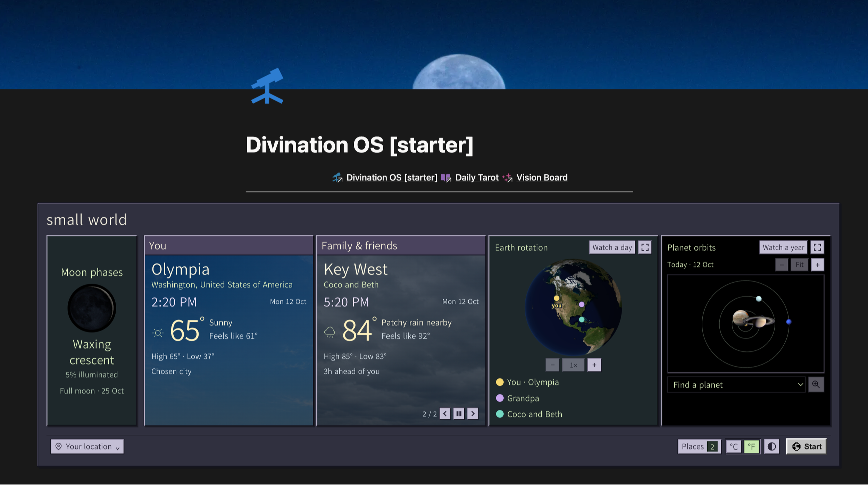Image resolution: width=868 pixels, height=485 pixels.
Task: Click the Key West city name
Action: coord(356,270)
